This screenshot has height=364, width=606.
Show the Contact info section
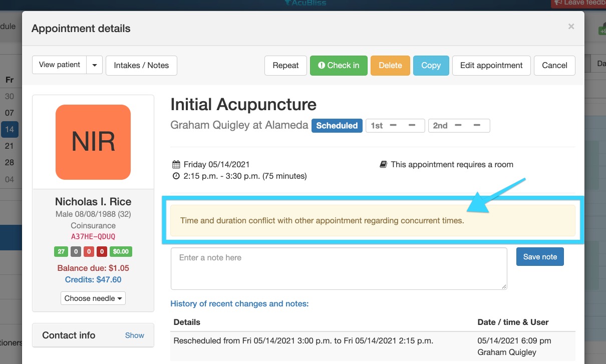click(134, 335)
